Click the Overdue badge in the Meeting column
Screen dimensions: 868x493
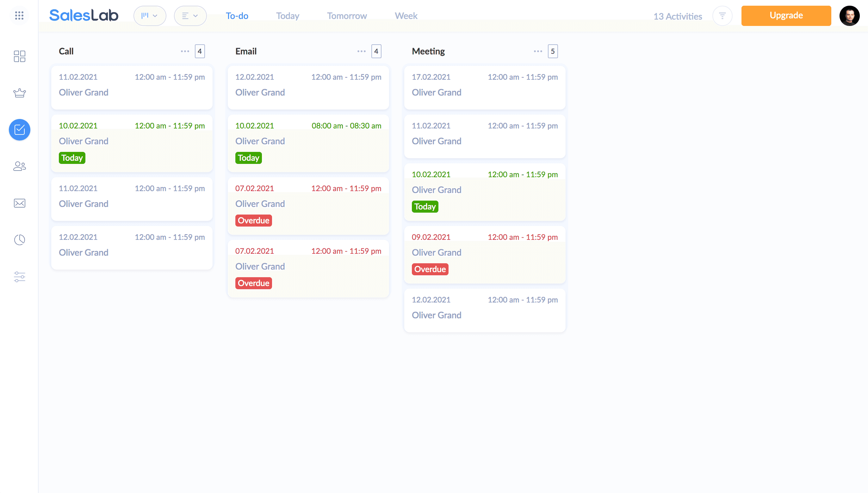[x=430, y=269]
